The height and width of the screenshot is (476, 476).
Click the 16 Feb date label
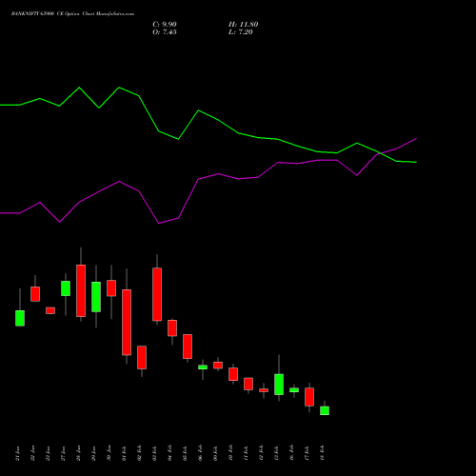pyautogui.click(x=292, y=453)
